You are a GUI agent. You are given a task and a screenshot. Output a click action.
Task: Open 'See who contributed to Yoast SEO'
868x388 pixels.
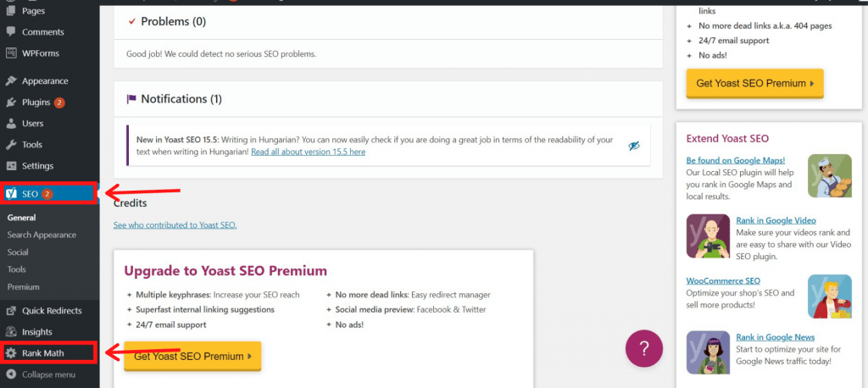coord(175,225)
